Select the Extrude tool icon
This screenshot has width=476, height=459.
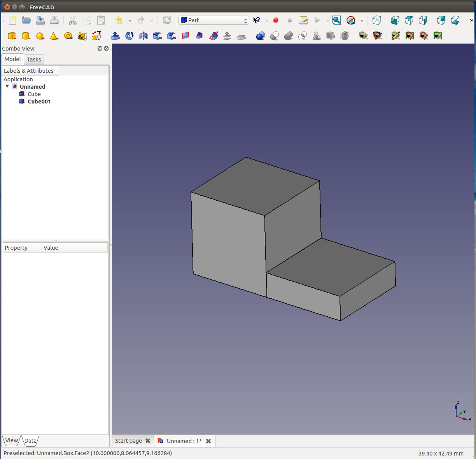point(115,36)
